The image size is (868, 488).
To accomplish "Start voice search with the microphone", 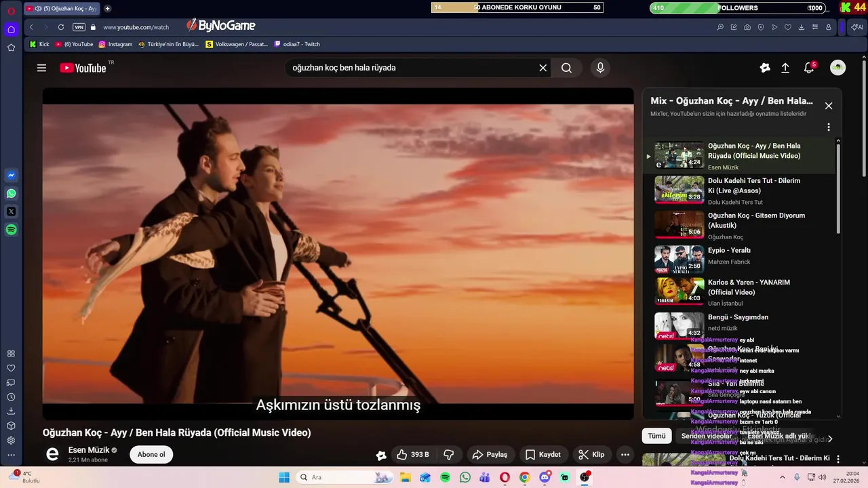I will click(600, 68).
